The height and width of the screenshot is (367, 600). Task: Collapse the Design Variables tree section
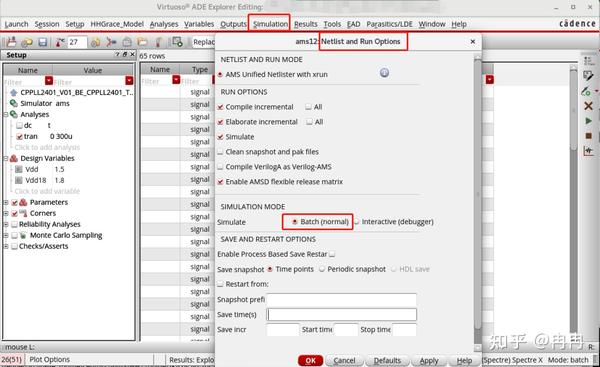6,158
